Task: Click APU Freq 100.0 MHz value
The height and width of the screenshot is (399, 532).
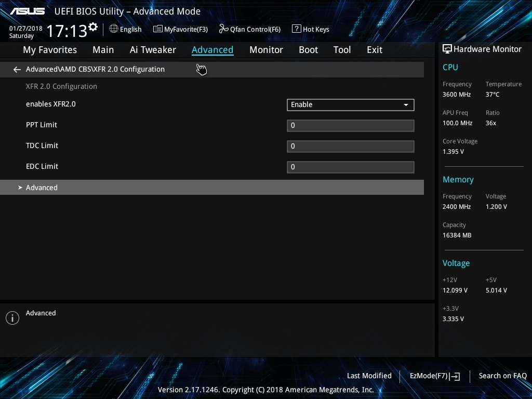Action: (x=457, y=123)
